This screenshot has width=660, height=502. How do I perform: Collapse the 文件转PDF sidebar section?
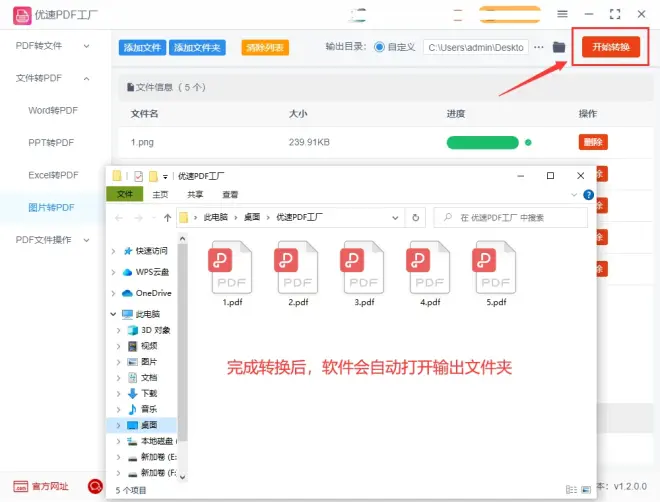[88, 78]
